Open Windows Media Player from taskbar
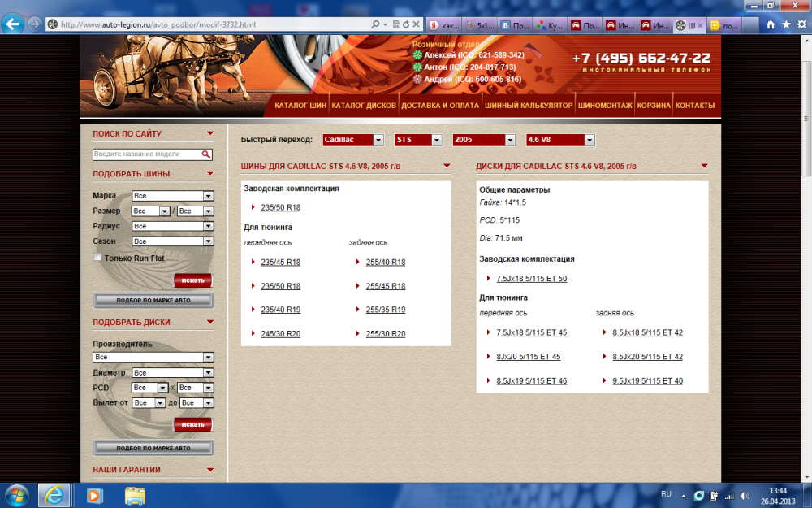812x508 pixels. click(95, 494)
